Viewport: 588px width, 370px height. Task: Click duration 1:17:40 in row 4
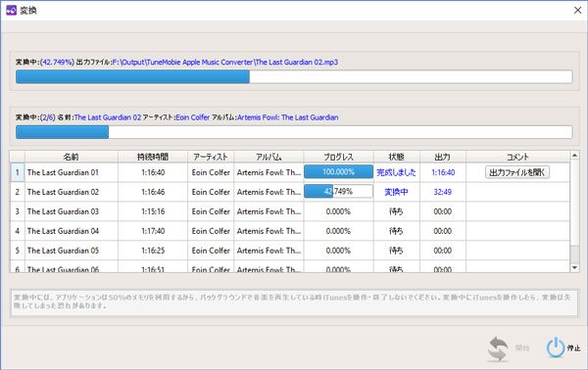tap(153, 231)
